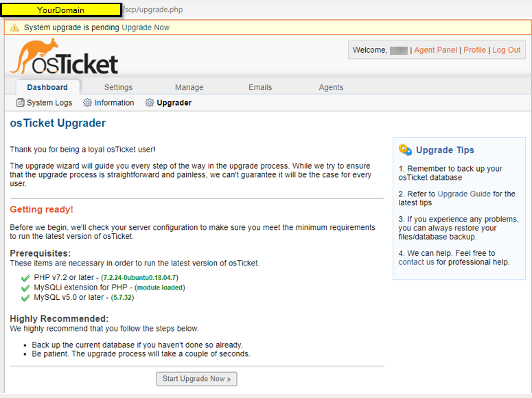
Task: Switch to the Settings tab
Action: [x=118, y=87]
